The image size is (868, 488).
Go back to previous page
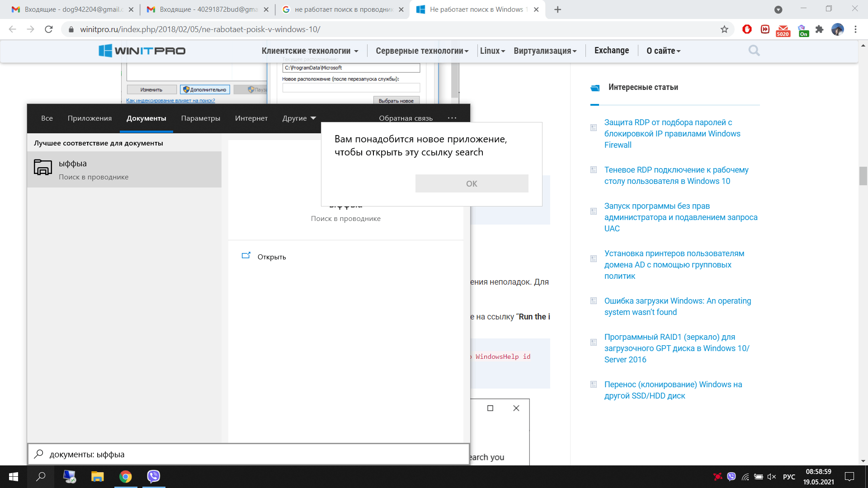13,29
